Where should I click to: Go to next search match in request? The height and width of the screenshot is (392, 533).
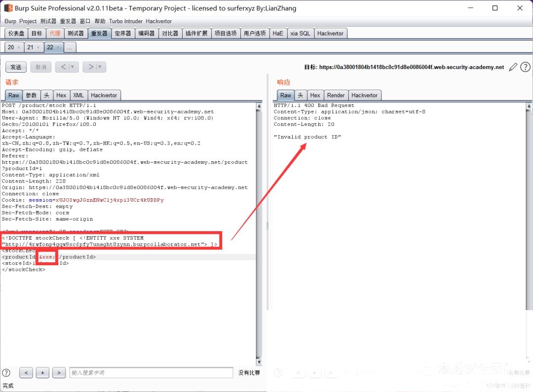coord(59,373)
